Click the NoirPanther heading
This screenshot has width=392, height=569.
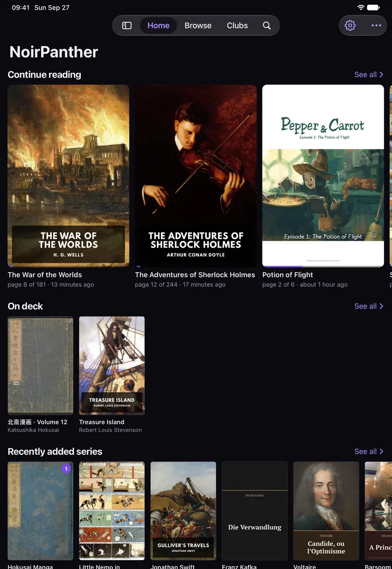pos(54,52)
